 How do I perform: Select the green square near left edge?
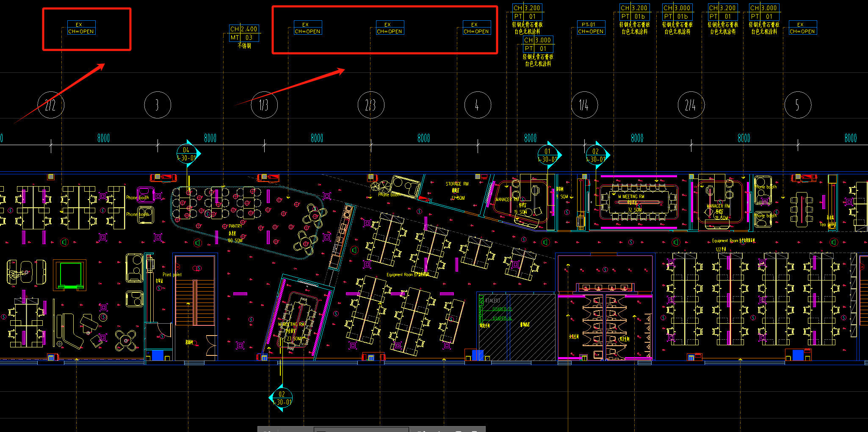pos(70,274)
